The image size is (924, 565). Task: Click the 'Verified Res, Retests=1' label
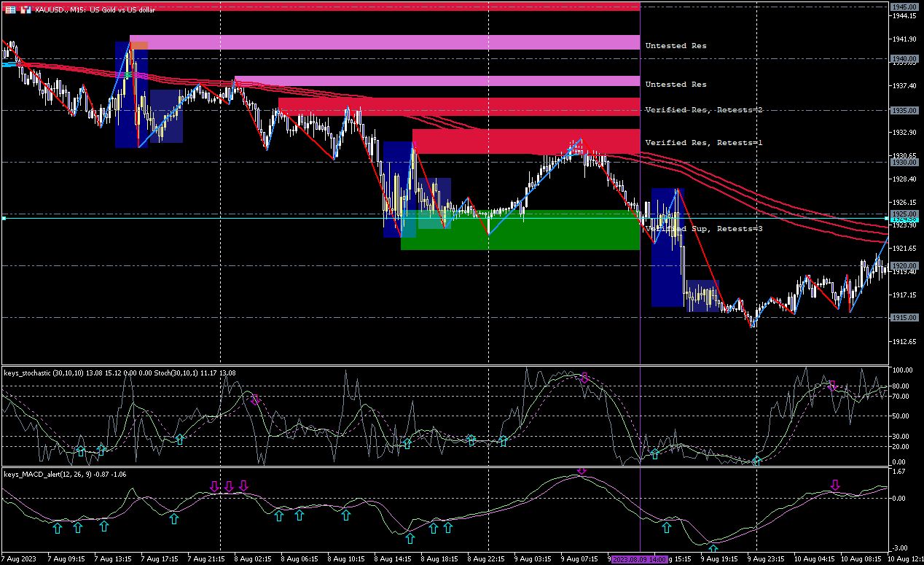(x=703, y=142)
